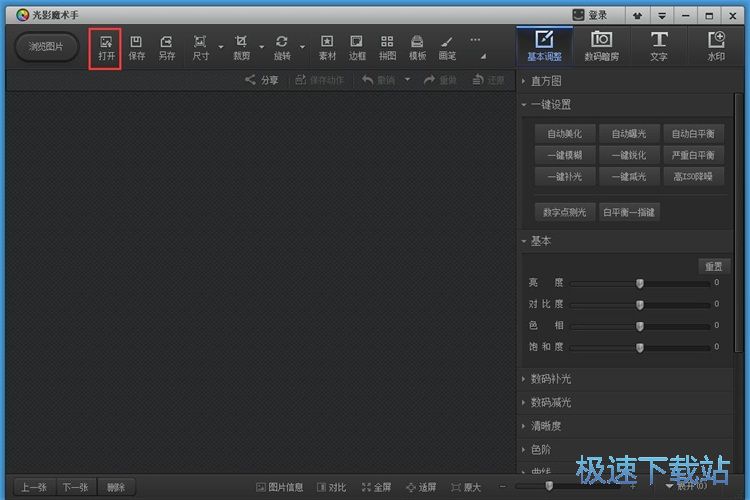Open the 边框 border tool
This screenshot has width=750, height=500.
357,48
